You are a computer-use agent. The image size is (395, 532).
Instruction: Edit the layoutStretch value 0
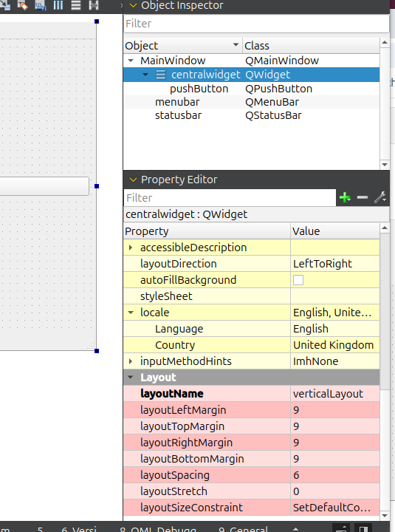[335, 491]
